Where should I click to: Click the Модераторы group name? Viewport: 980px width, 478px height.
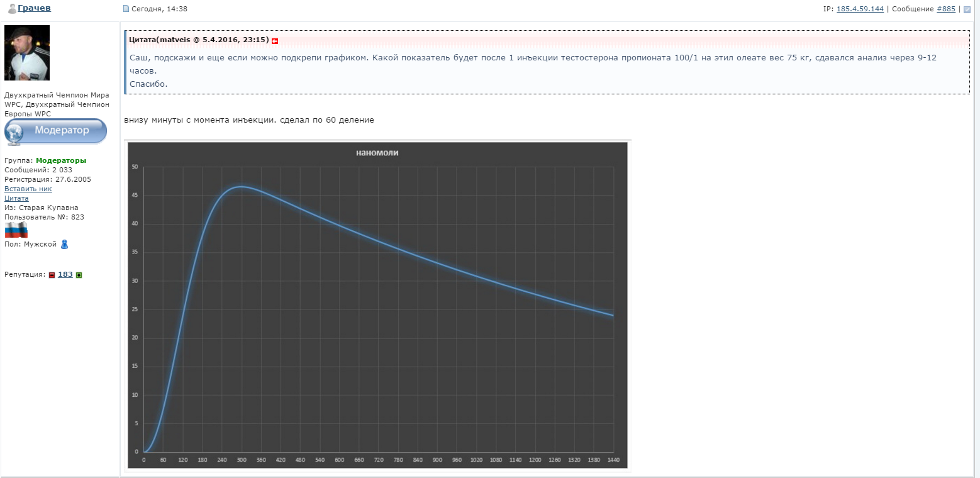point(61,160)
